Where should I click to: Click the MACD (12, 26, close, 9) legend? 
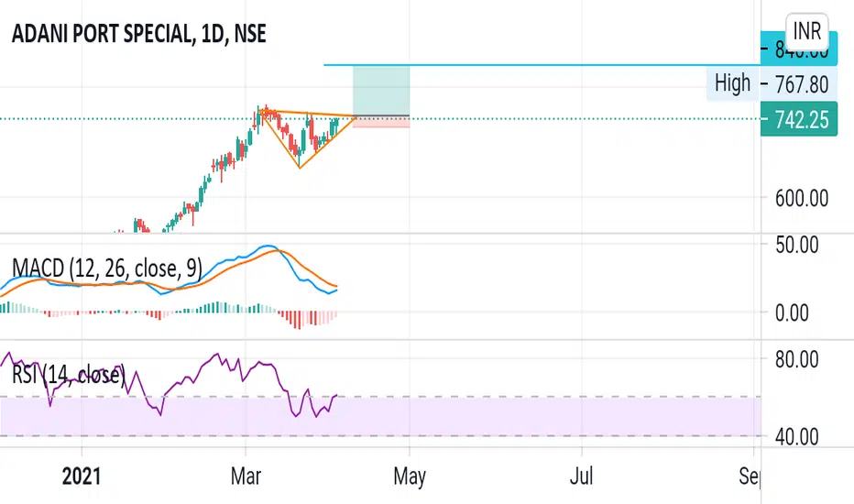click(107, 268)
